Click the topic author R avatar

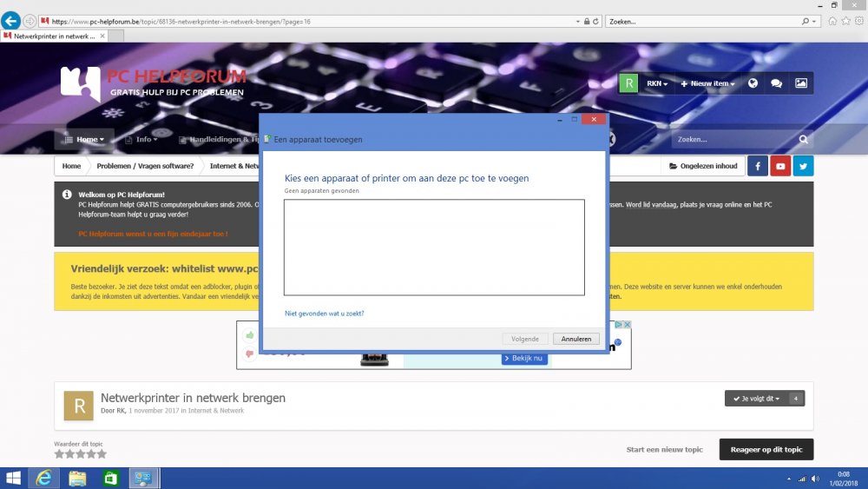tap(79, 406)
